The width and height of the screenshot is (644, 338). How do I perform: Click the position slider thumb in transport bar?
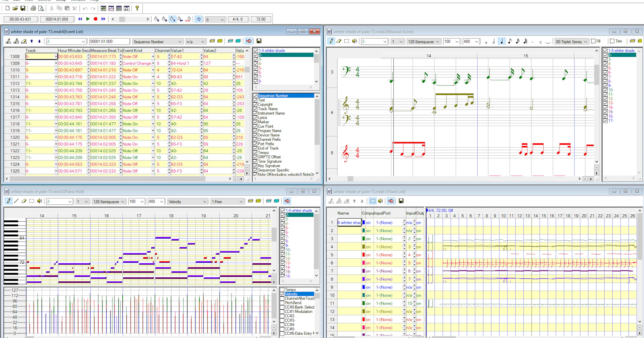(x=122, y=19)
